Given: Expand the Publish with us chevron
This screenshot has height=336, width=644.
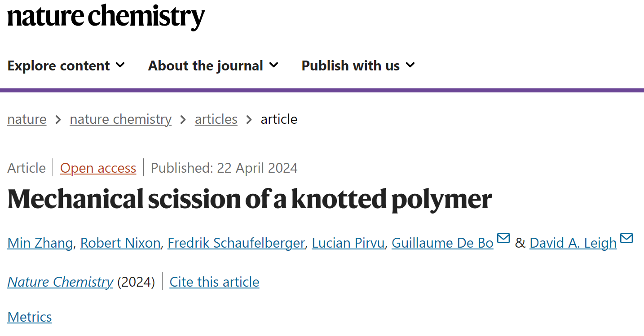Looking at the screenshot, I should (x=410, y=65).
